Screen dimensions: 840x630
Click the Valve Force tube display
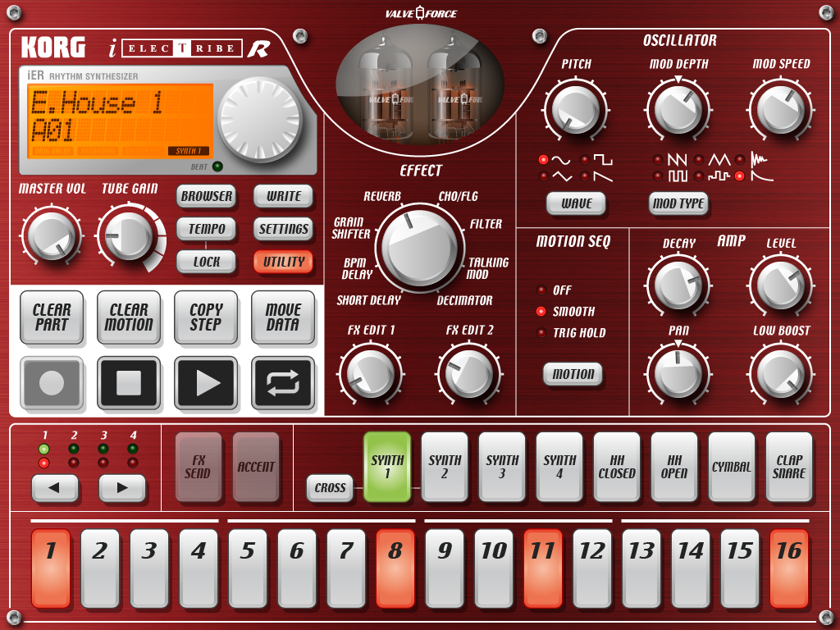pyautogui.click(x=420, y=85)
